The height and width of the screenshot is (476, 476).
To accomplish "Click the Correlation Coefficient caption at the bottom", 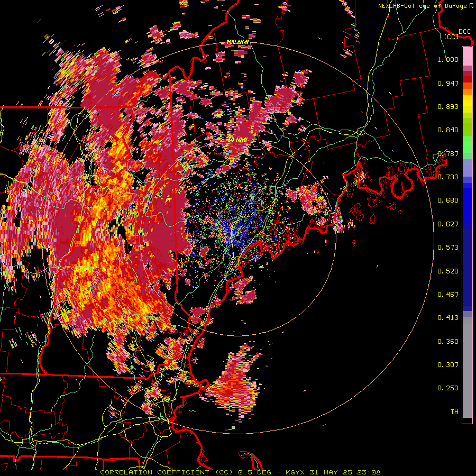I will [240, 472].
